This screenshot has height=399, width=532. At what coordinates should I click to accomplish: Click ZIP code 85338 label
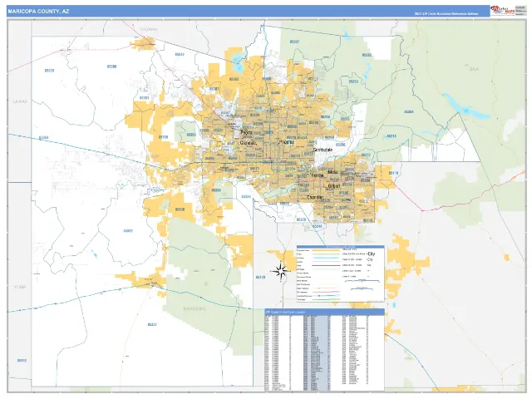click(216, 190)
